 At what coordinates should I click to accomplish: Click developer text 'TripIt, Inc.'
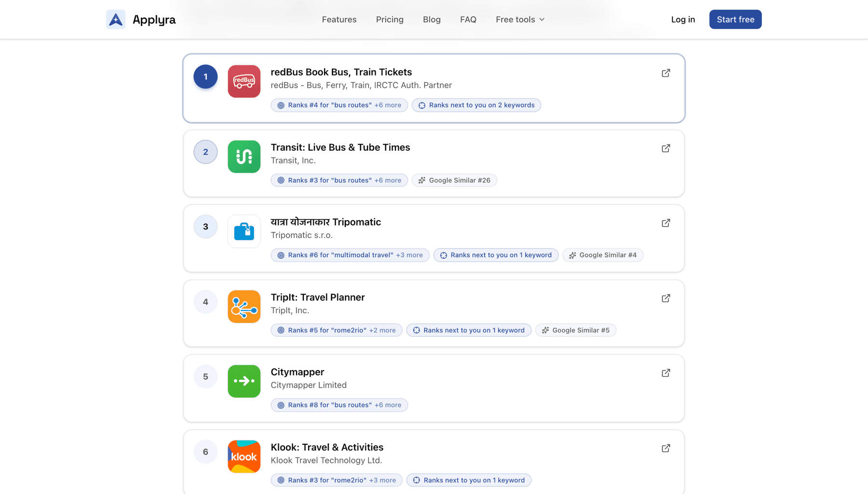(290, 310)
